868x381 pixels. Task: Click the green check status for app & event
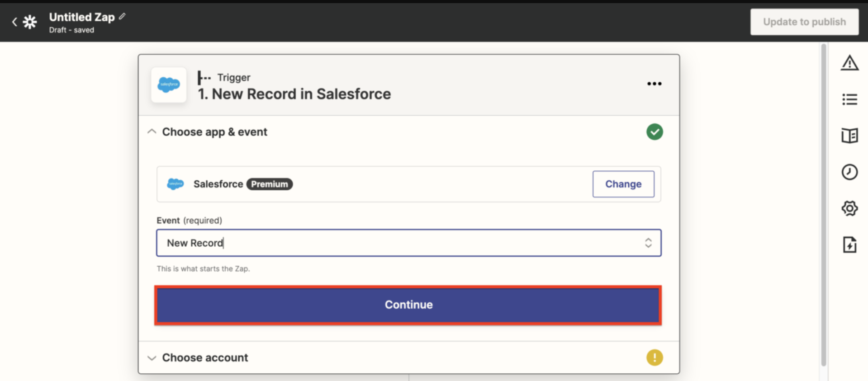click(x=655, y=132)
